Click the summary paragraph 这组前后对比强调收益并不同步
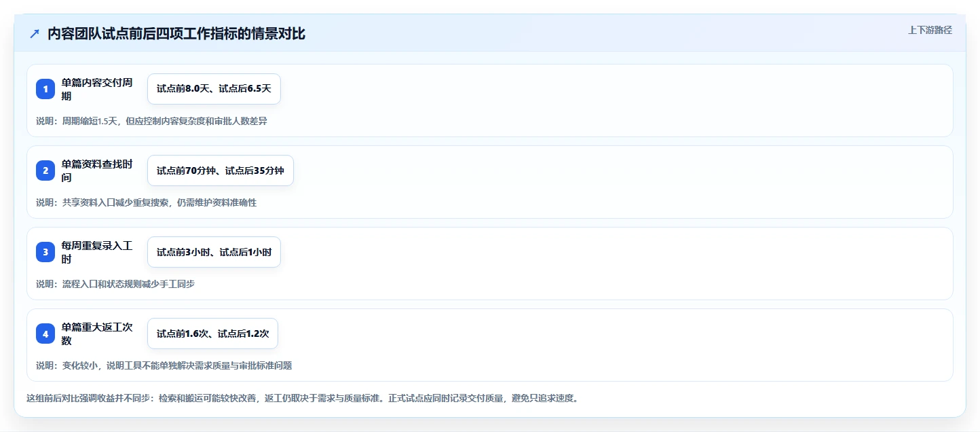This screenshot has width=980, height=432. click(303, 398)
